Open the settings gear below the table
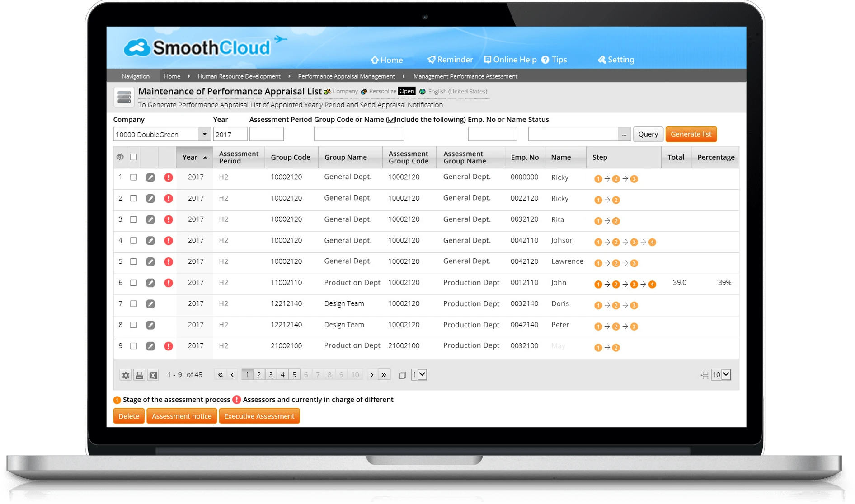This screenshot has height=504, width=855. tap(126, 374)
